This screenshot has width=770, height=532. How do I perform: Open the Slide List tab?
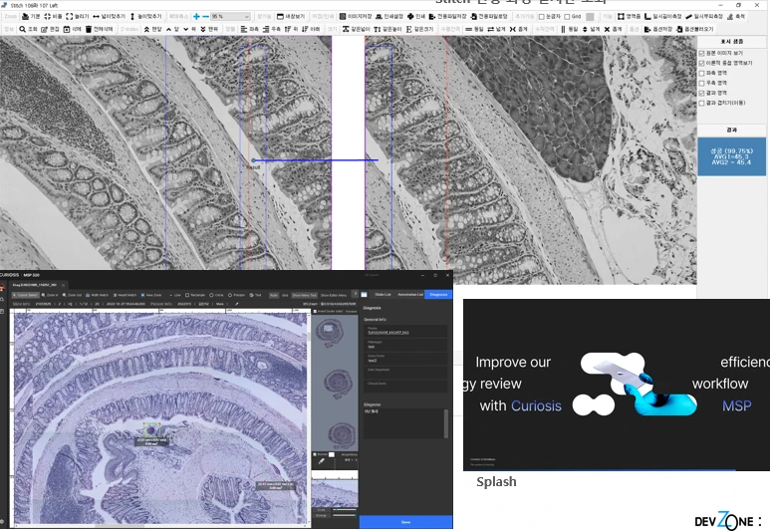coord(384,294)
